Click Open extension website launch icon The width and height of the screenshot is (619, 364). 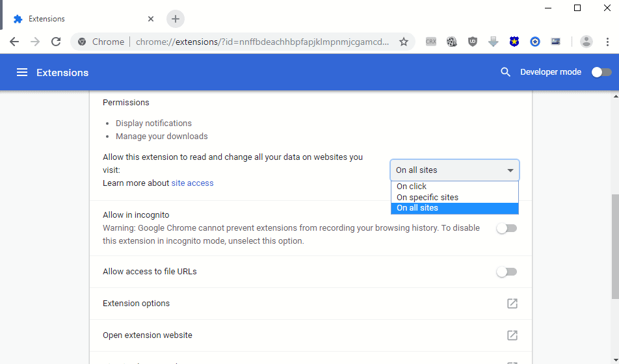512,335
